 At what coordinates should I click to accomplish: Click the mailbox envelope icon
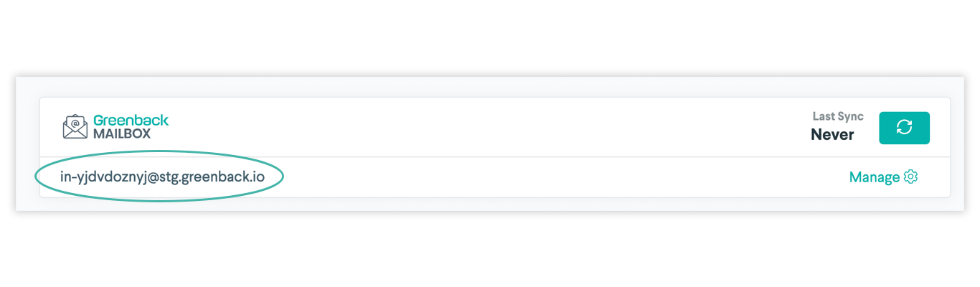[75, 127]
